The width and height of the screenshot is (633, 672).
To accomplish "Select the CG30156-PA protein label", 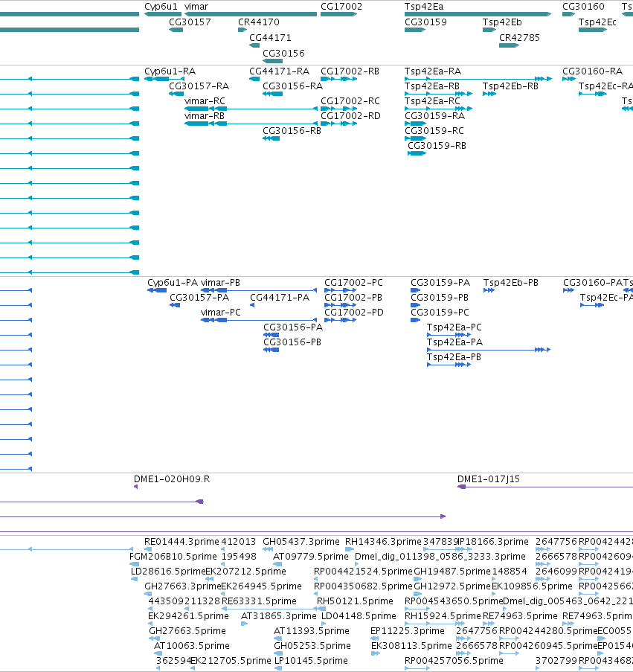I will point(293,328).
